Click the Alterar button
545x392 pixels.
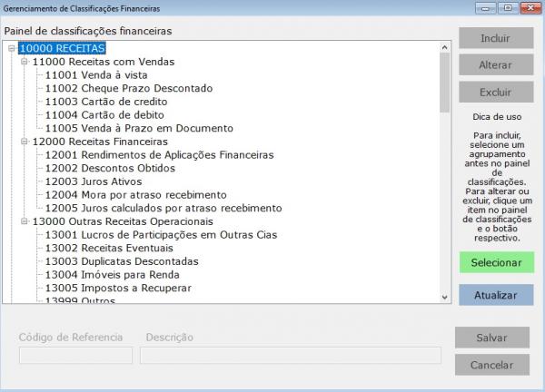pos(495,65)
